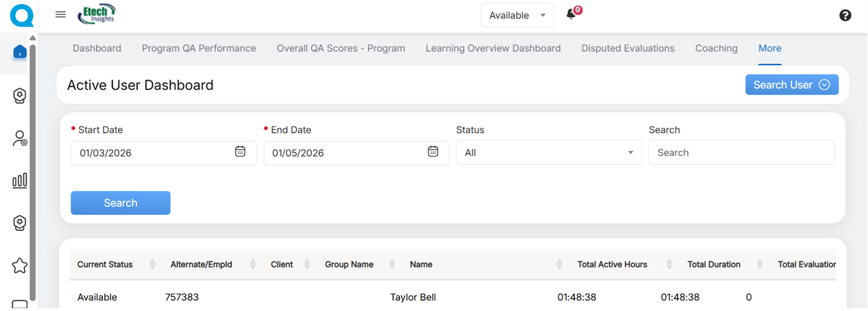Click the help question mark icon

pyautogui.click(x=845, y=15)
